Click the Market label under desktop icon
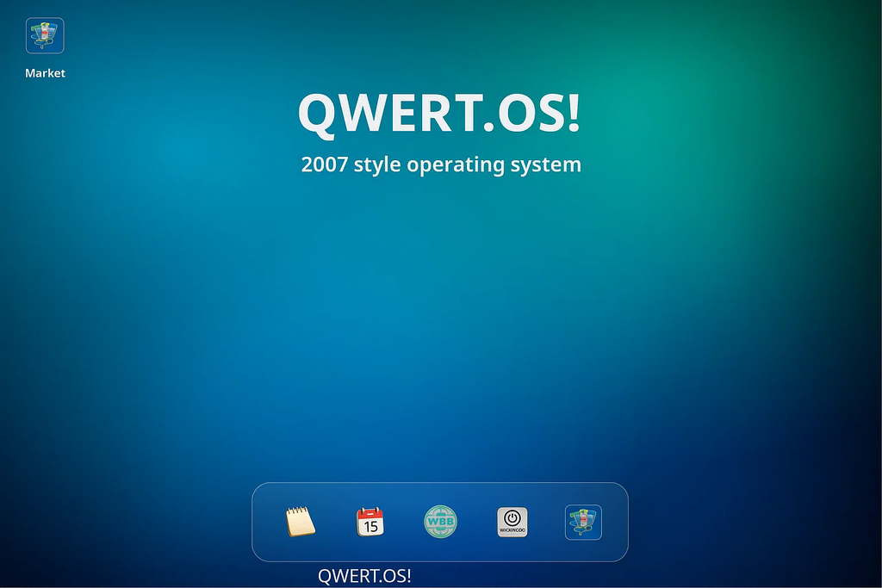Viewport: 882px width, 588px height. point(45,73)
